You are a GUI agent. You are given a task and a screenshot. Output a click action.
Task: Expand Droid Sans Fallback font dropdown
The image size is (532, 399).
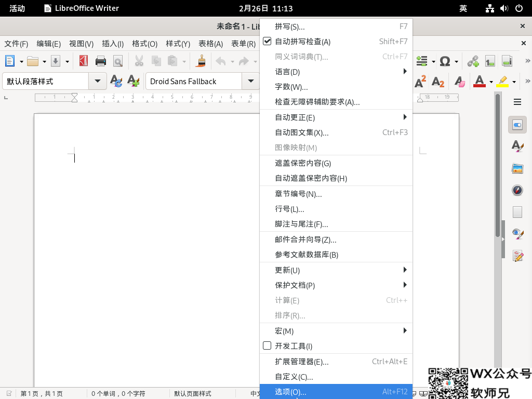(x=251, y=81)
